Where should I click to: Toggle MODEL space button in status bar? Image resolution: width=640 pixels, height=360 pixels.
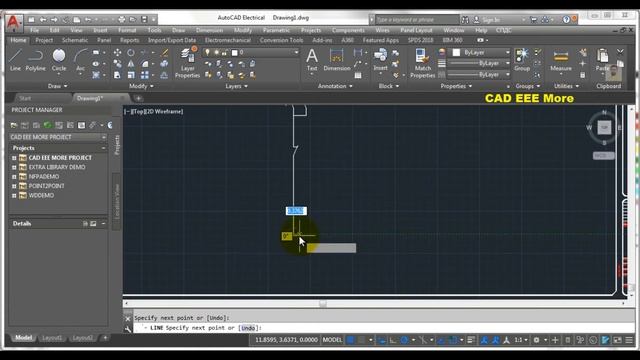[332, 340]
